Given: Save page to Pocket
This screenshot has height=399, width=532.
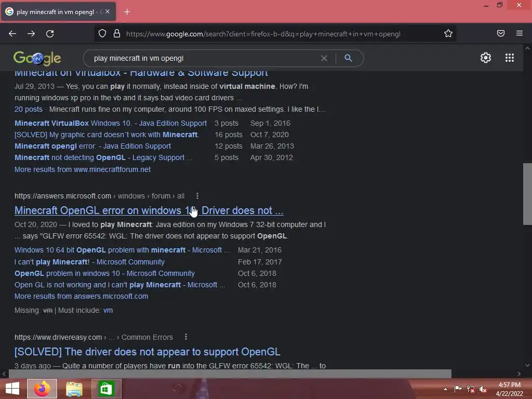Looking at the screenshot, I should [x=501, y=33].
